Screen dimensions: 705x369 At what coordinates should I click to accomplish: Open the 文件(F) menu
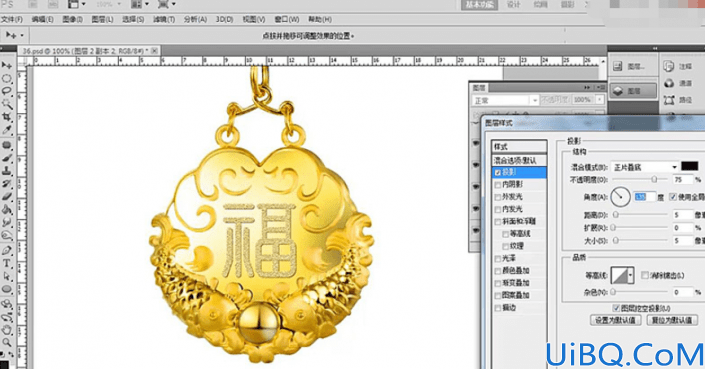click(12, 19)
